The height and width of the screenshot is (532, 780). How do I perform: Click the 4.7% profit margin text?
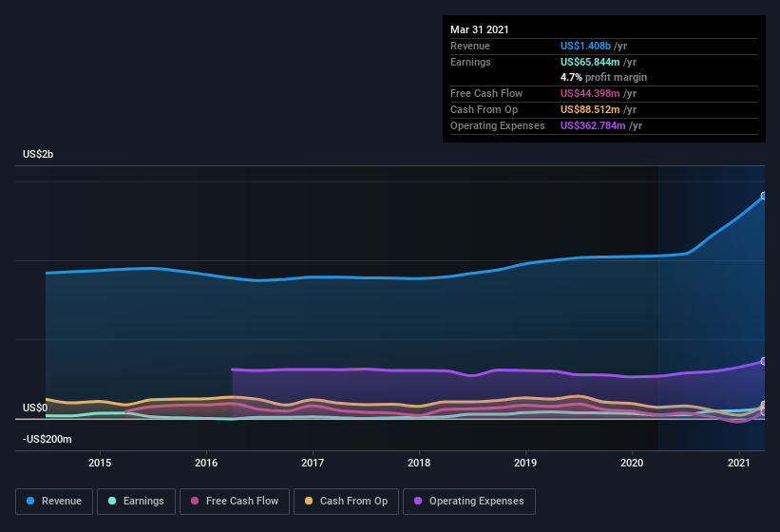pyautogui.click(x=604, y=77)
